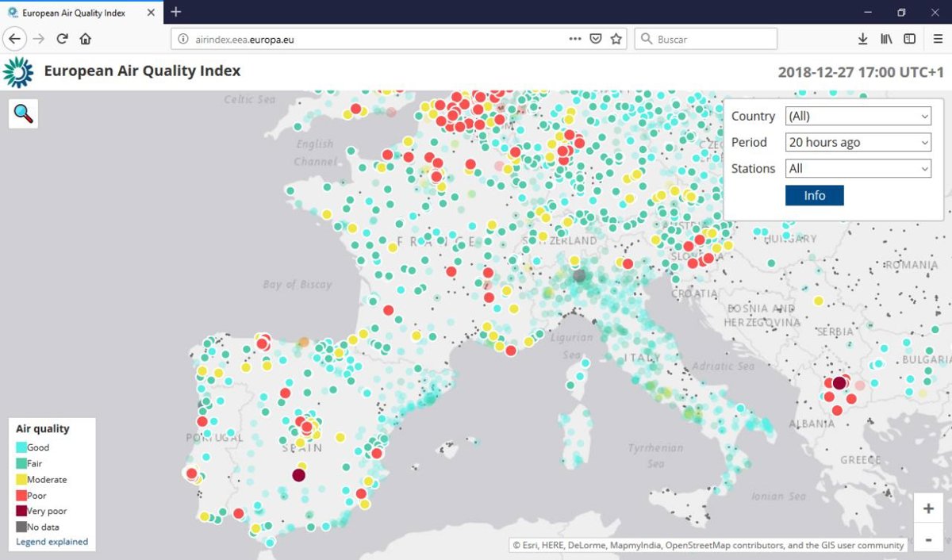
Task: Open the browser downloads arrow icon
Action: [x=862, y=39]
